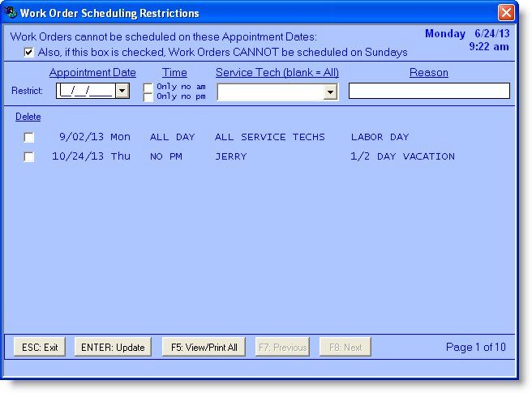The height and width of the screenshot is (393, 532).
Task: Click the Service Tech column header label
Action: tap(277, 73)
